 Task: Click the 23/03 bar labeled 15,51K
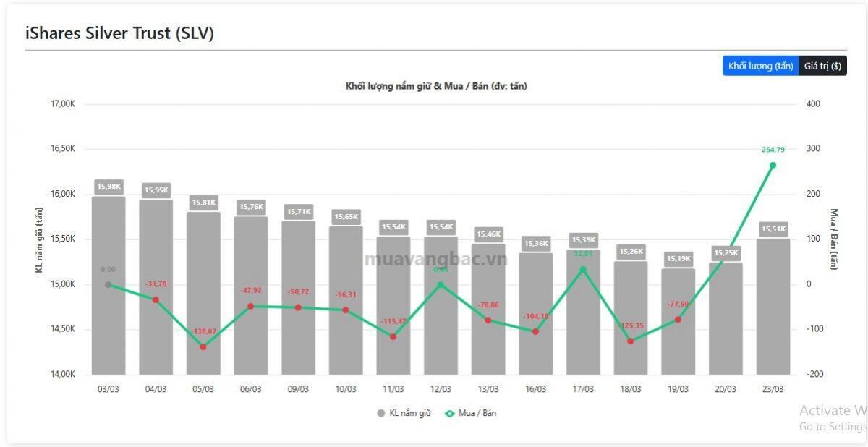pos(773,307)
